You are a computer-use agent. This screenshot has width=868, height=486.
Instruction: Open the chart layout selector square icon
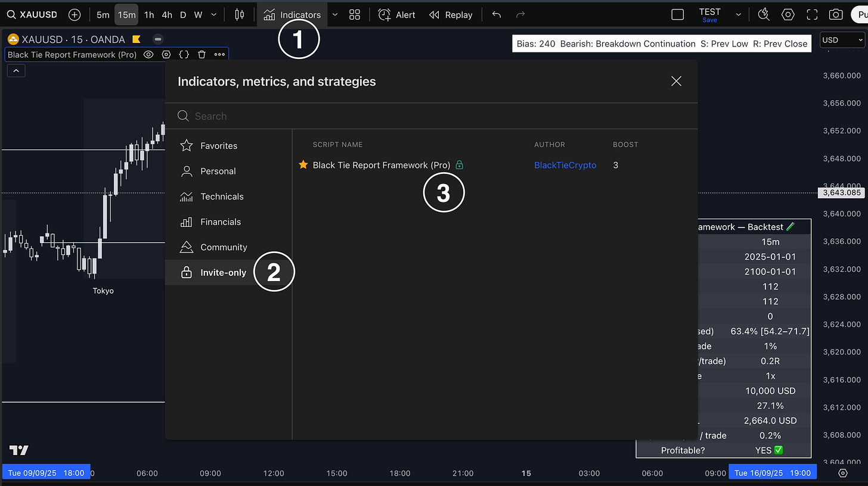tap(678, 15)
